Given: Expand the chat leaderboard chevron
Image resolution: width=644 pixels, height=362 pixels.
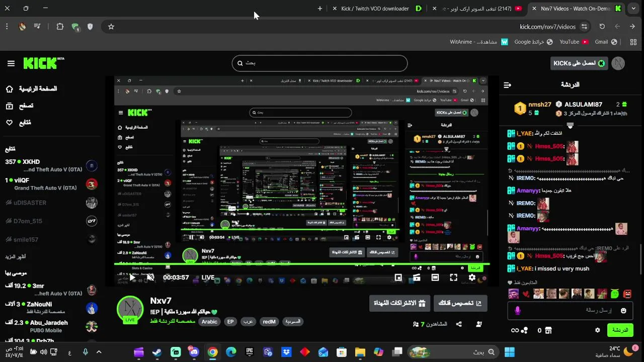Looking at the screenshot, I should [x=570, y=126].
